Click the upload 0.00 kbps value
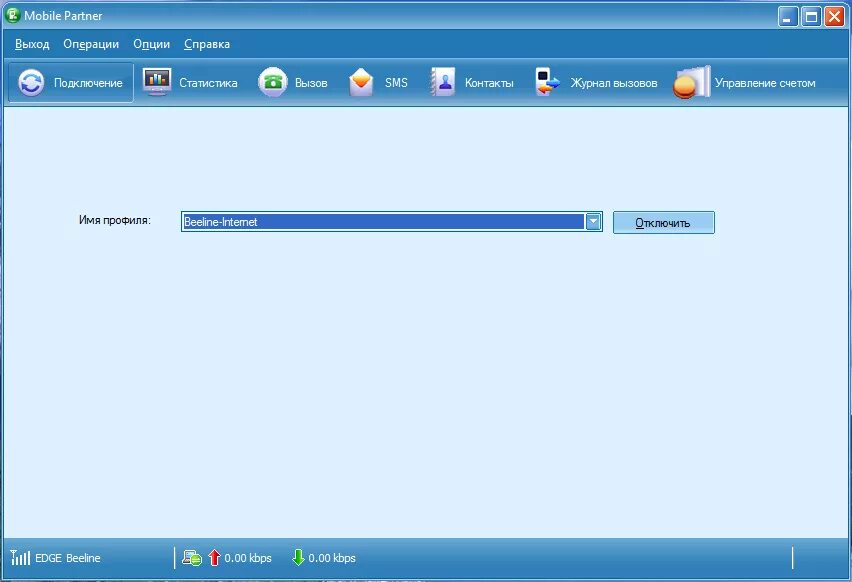The height and width of the screenshot is (582, 852). 248,558
